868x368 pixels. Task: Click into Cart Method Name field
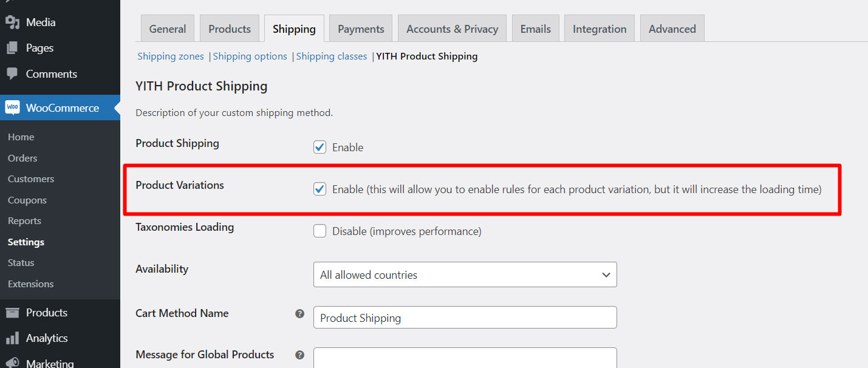[465, 318]
